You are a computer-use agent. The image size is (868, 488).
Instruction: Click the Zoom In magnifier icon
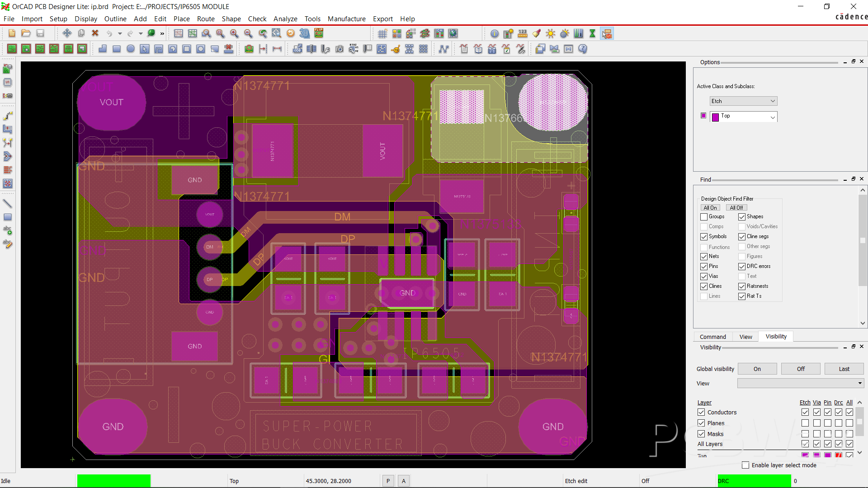[x=234, y=33]
